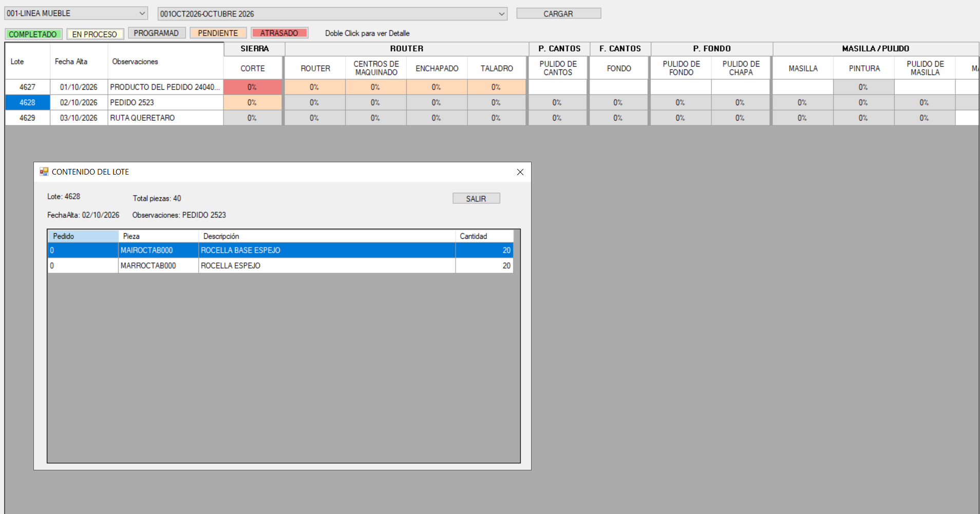Select lot 4628 row cell
The image size is (980, 514).
point(28,103)
